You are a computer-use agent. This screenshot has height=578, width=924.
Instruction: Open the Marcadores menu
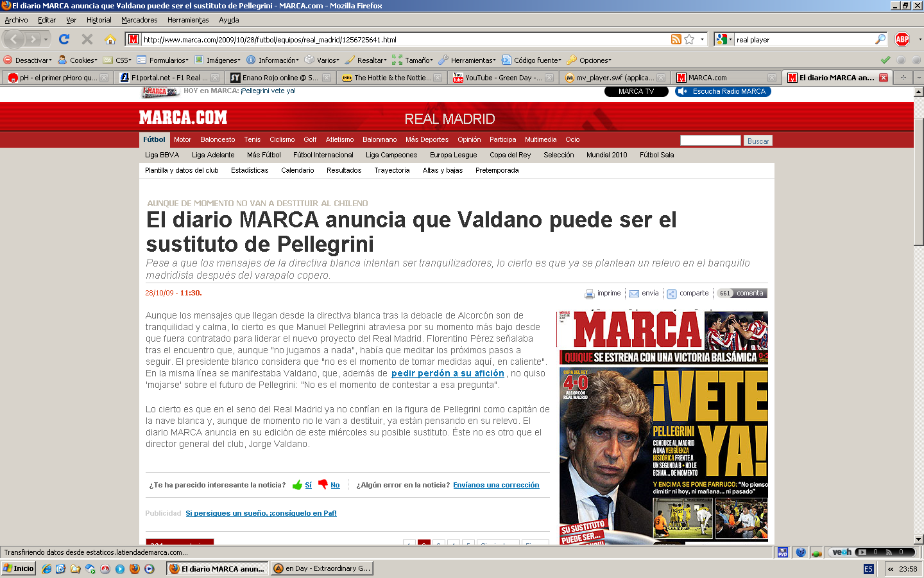pos(139,20)
